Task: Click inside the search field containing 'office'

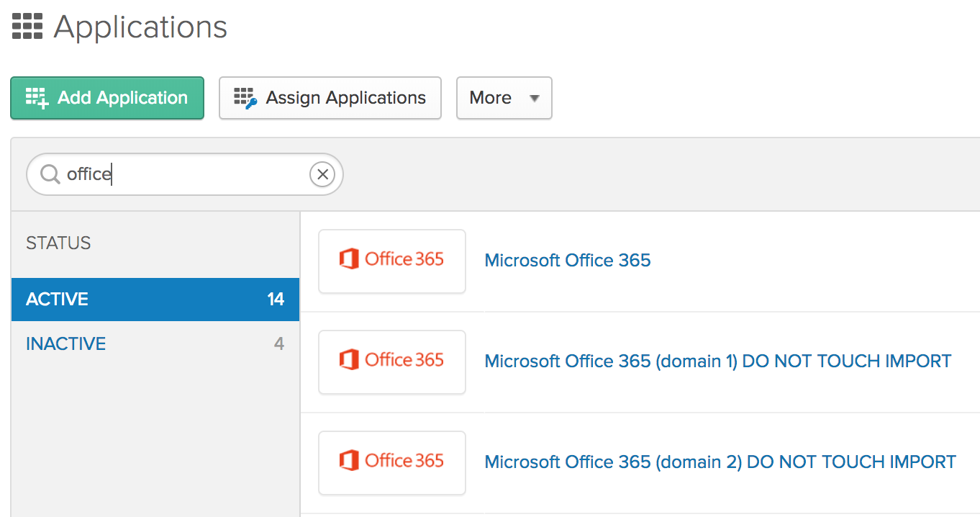Action: pyautogui.click(x=185, y=174)
